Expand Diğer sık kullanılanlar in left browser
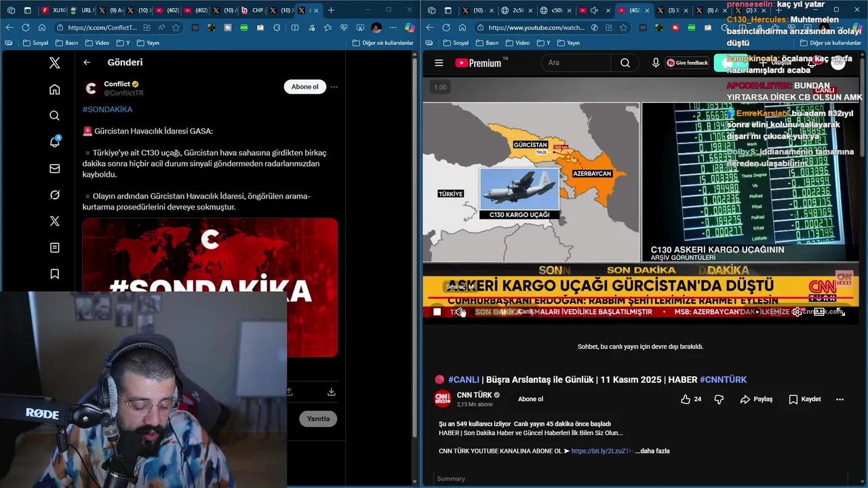868x488 pixels. (383, 43)
